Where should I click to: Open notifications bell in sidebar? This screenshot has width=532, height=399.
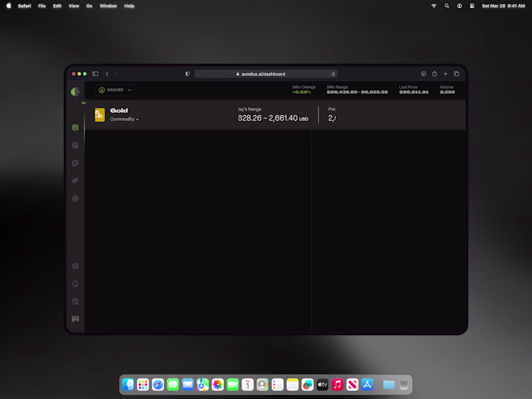[75, 284]
